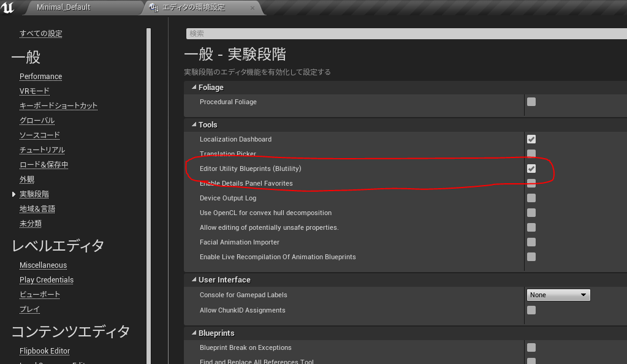Switch to the Minimal_Default tab
Screen dimensions: 627x364
coord(63,7)
